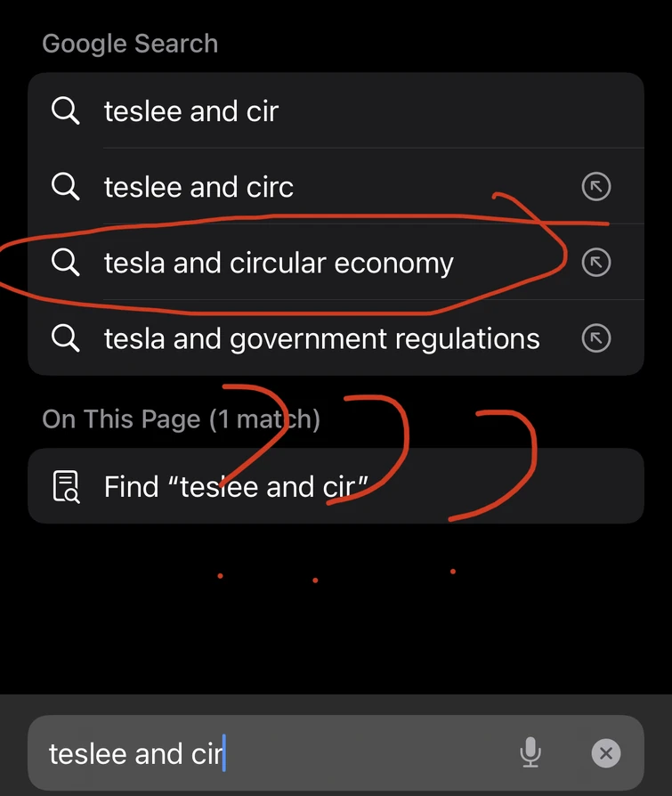Image resolution: width=672 pixels, height=796 pixels.
Task: Tap autofill arrow beside 'teslee and circ'
Action: point(596,187)
